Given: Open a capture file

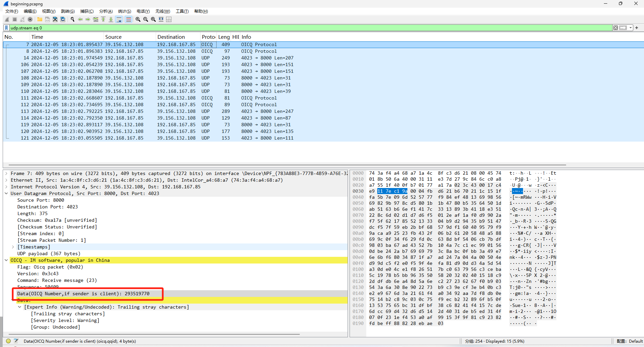Looking at the screenshot, I should pyautogui.click(x=40, y=19).
